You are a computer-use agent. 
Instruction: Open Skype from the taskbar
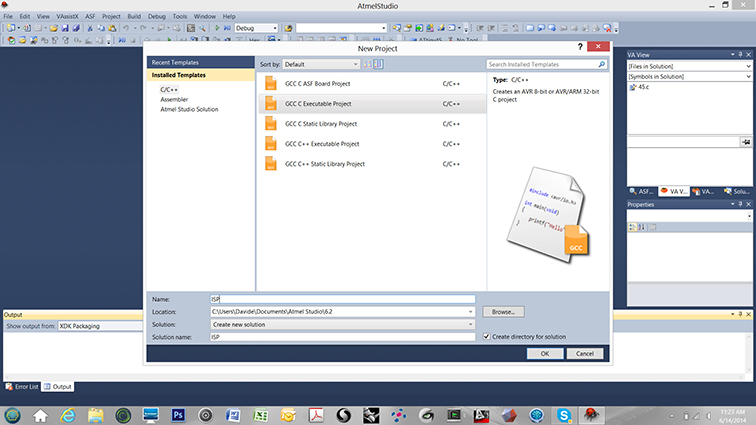(x=564, y=415)
